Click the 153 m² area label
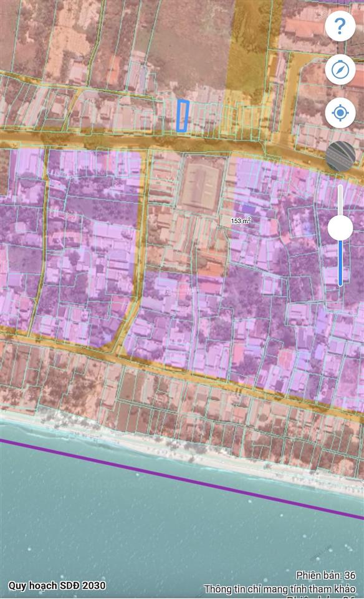 [x=241, y=220]
